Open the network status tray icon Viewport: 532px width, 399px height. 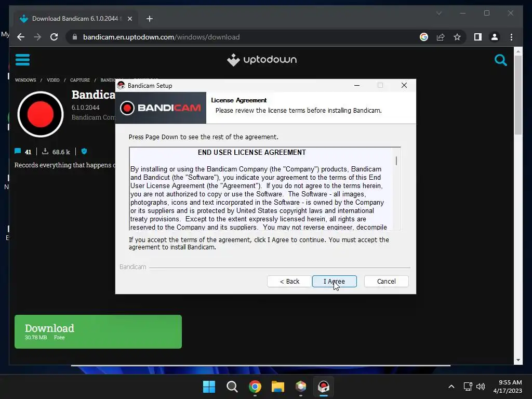tap(468, 387)
